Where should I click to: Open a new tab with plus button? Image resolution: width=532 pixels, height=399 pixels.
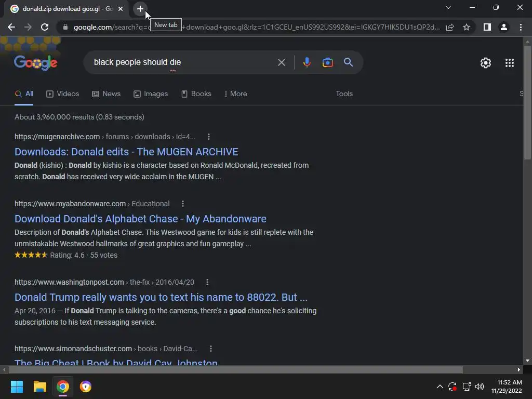tap(140, 9)
